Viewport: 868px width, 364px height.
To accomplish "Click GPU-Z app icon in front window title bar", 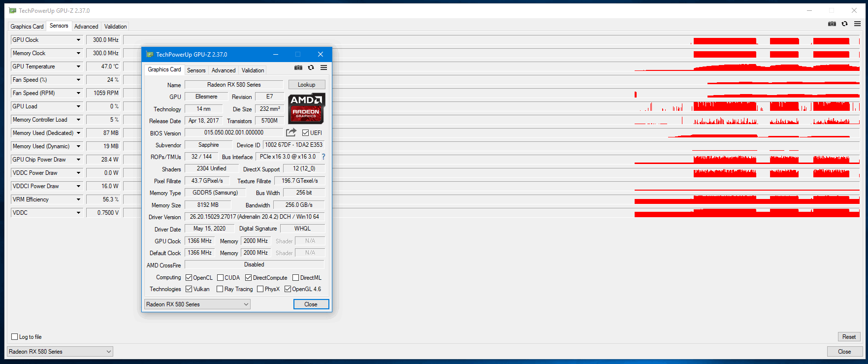I will click(150, 54).
